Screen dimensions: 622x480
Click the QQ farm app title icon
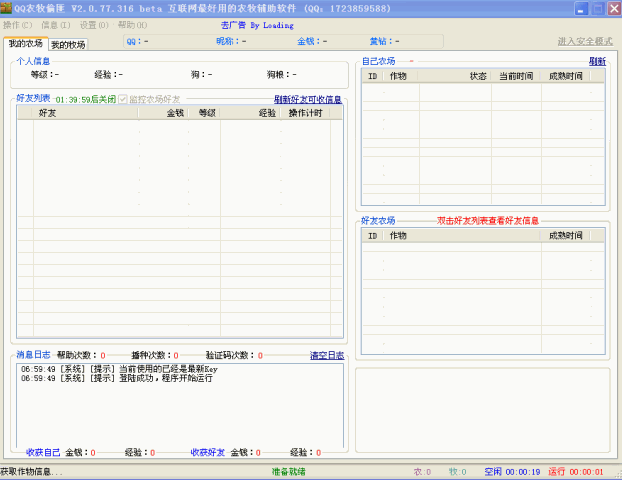[6, 8]
